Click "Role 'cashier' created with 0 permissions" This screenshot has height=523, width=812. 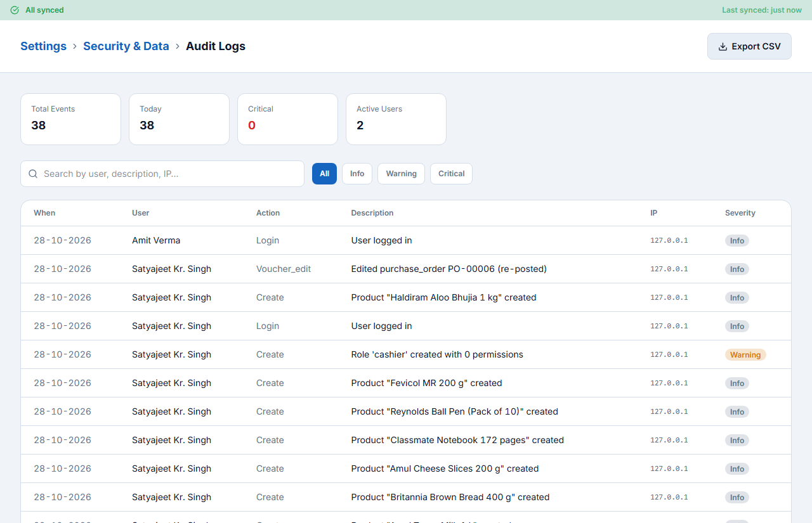pos(437,354)
